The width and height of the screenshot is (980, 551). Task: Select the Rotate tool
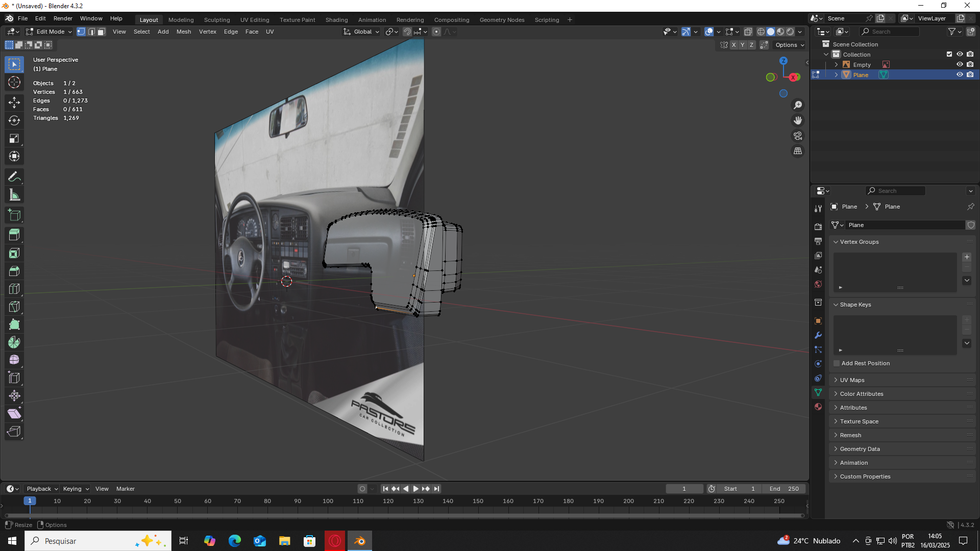click(14, 120)
